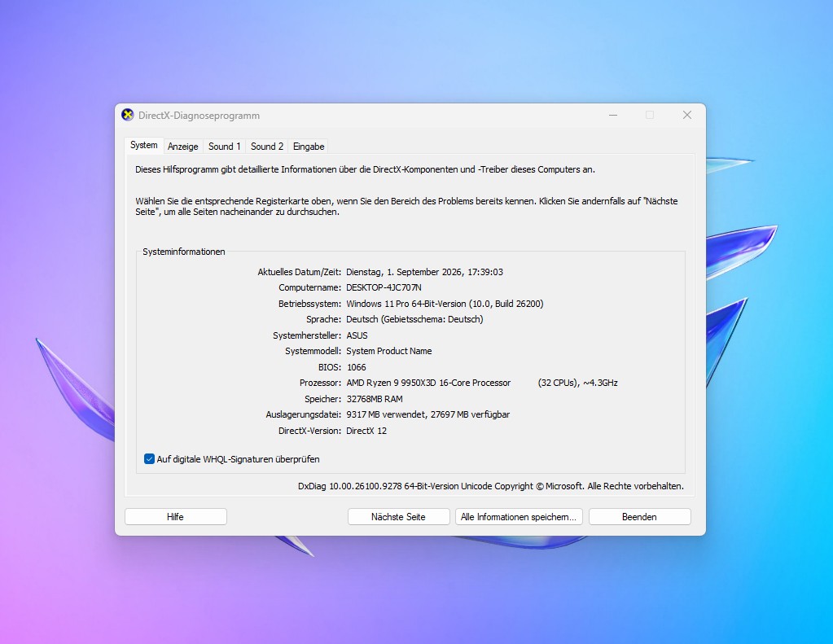Open the Sound 1 tab
This screenshot has width=833, height=644.
tap(224, 146)
